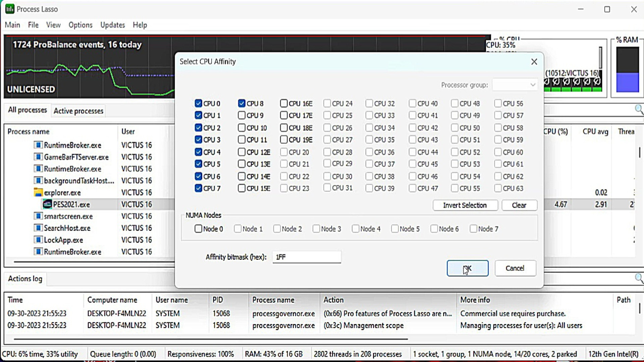Check the CPU 12E checkbox
Viewport: 644px width, 362px height.
[x=241, y=152]
